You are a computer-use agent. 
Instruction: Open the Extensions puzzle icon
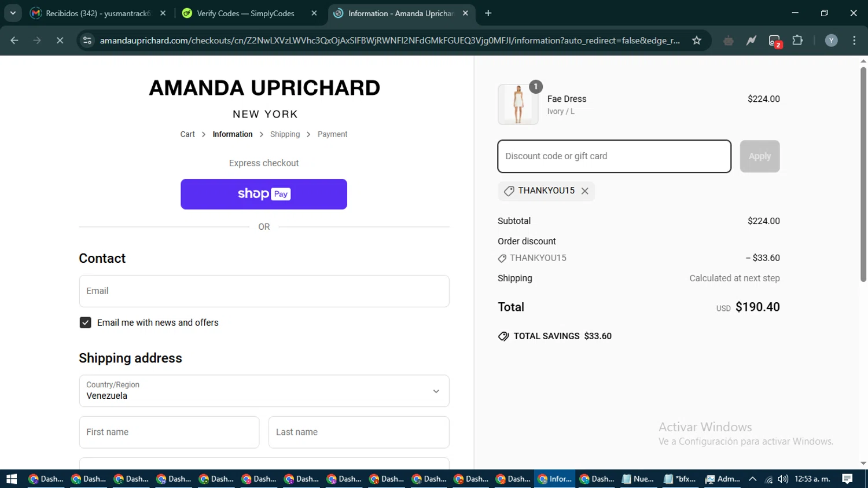(x=797, y=41)
